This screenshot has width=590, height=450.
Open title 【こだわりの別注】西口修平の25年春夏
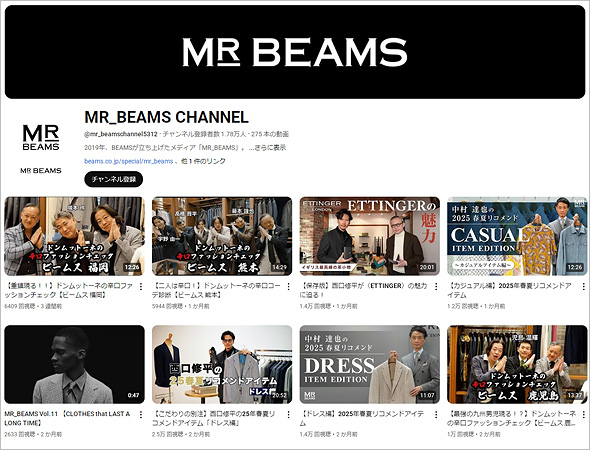(x=214, y=418)
